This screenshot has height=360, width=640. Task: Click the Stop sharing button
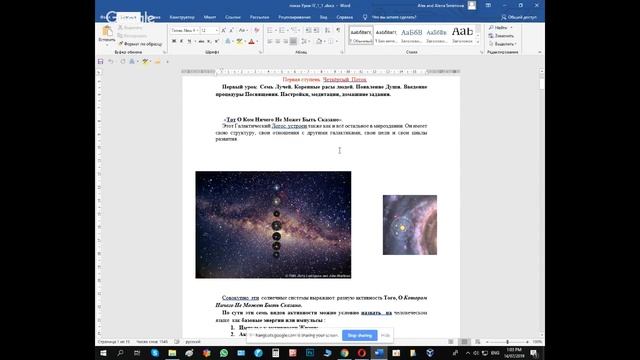click(360, 335)
